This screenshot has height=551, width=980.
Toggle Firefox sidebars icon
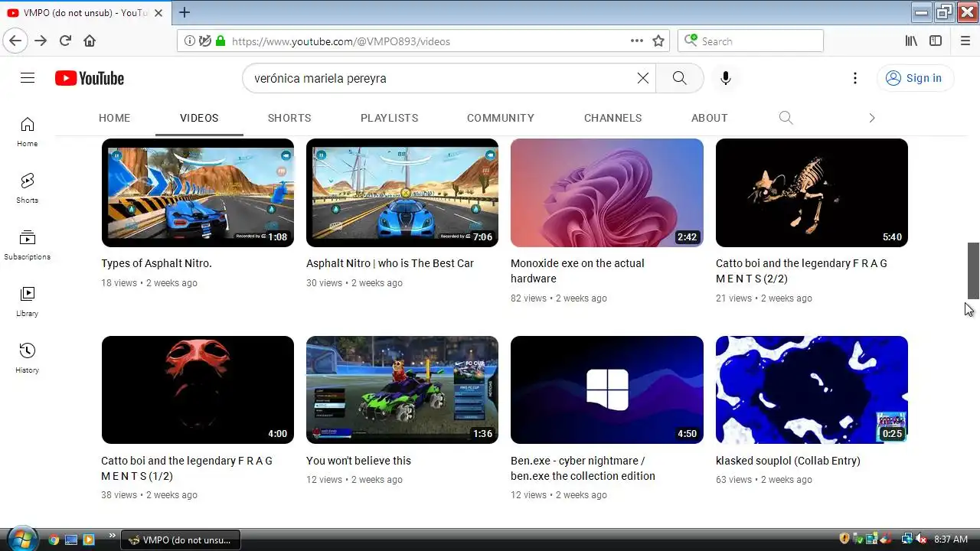click(936, 41)
